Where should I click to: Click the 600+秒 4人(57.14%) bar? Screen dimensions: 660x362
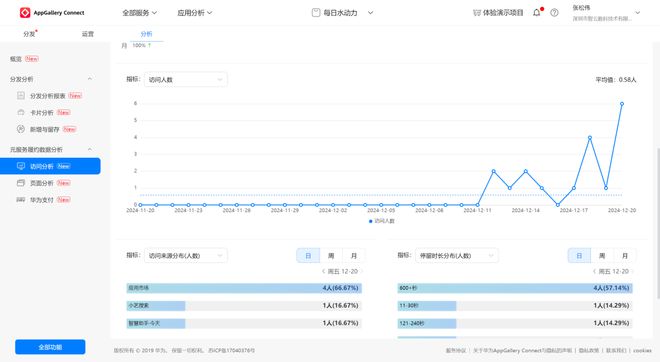pos(515,288)
